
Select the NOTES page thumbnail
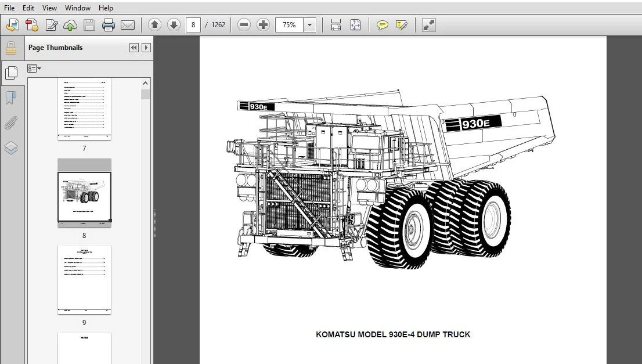coord(84,348)
